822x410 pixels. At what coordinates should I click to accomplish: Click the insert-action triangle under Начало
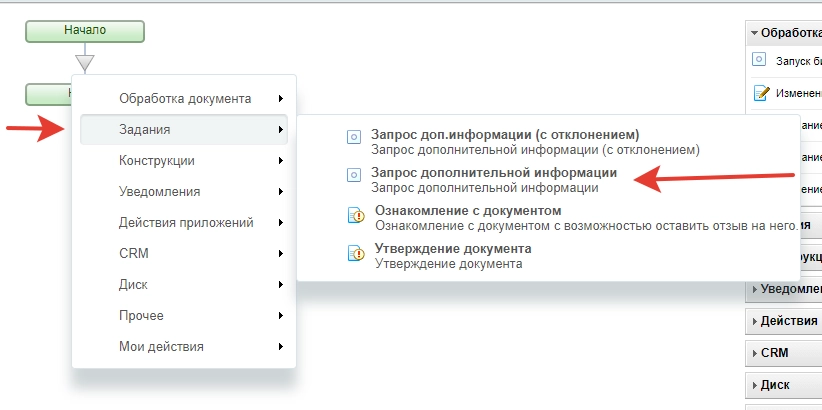[x=85, y=63]
